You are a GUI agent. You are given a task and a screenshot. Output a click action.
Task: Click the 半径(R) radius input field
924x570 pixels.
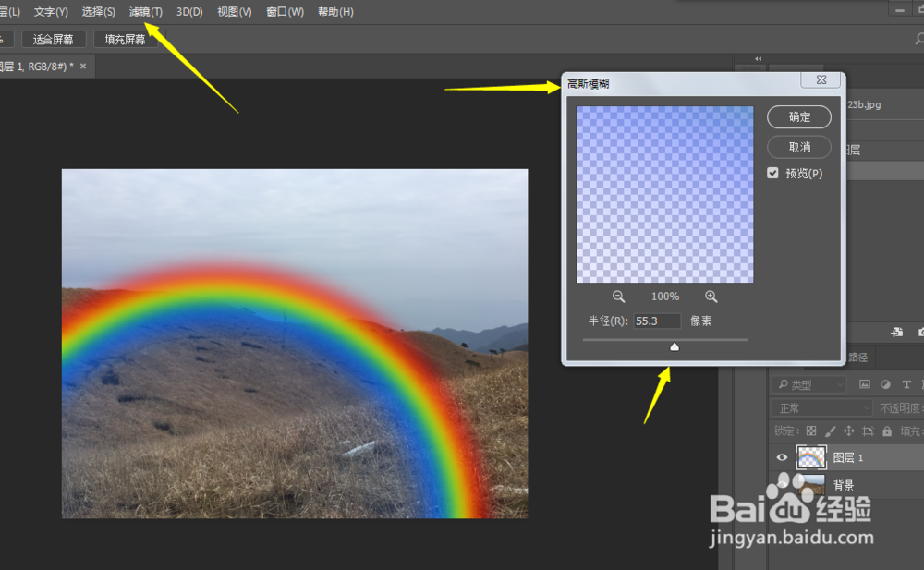pyautogui.click(x=657, y=321)
